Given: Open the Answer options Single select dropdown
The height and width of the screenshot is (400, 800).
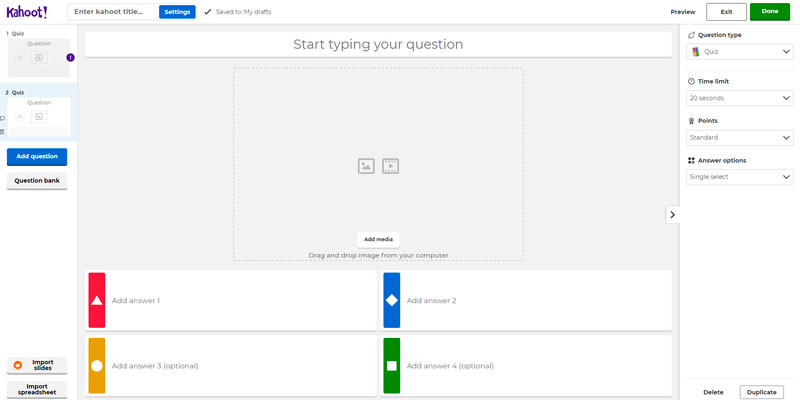Looking at the screenshot, I should click(x=740, y=177).
